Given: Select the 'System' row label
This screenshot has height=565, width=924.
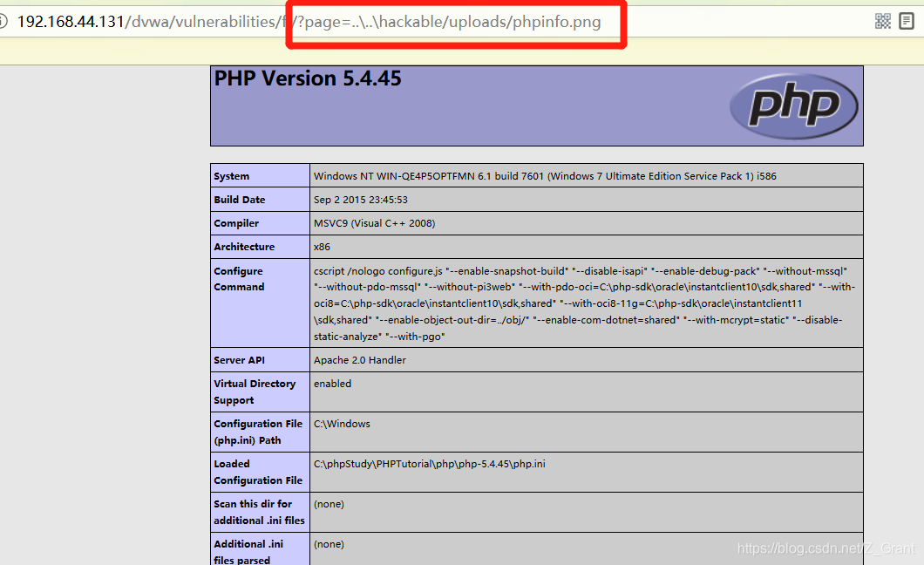Looking at the screenshot, I should [261, 175].
